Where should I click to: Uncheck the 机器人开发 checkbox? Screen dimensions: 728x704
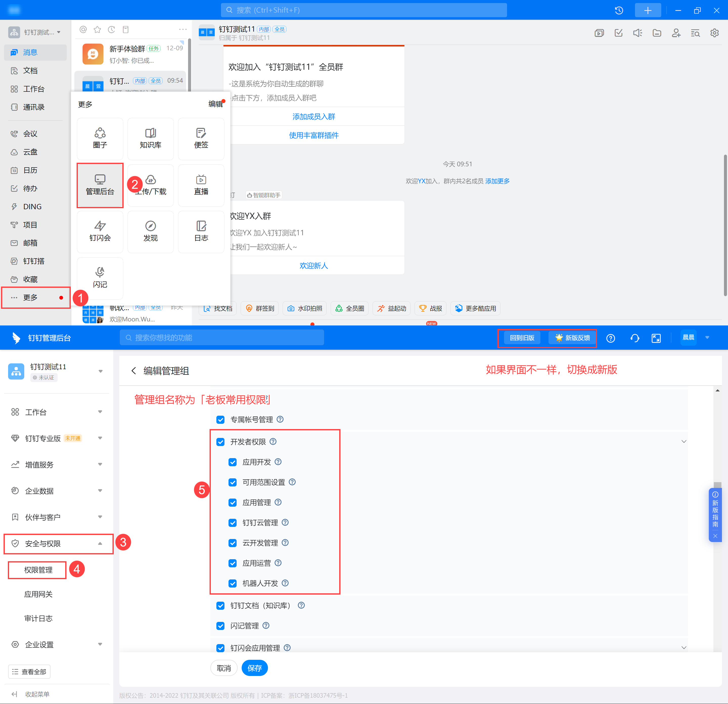[x=233, y=583]
